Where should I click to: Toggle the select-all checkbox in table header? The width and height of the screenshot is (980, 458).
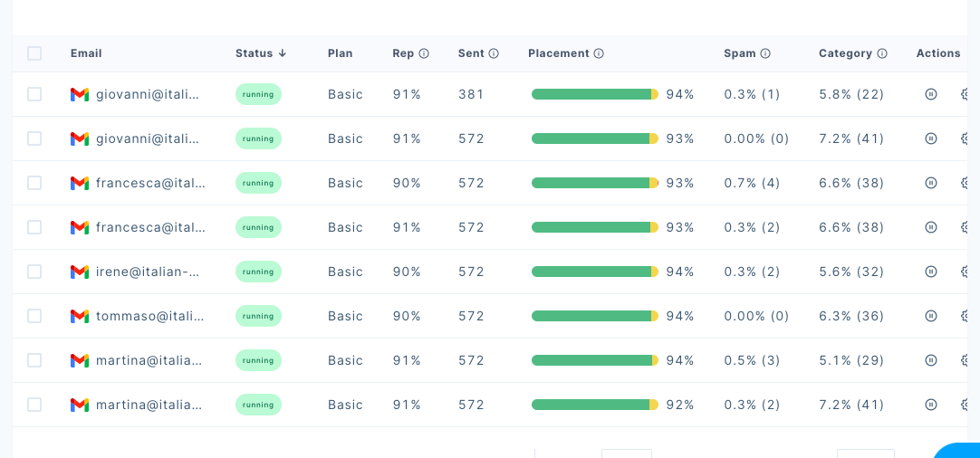point(34,53)
